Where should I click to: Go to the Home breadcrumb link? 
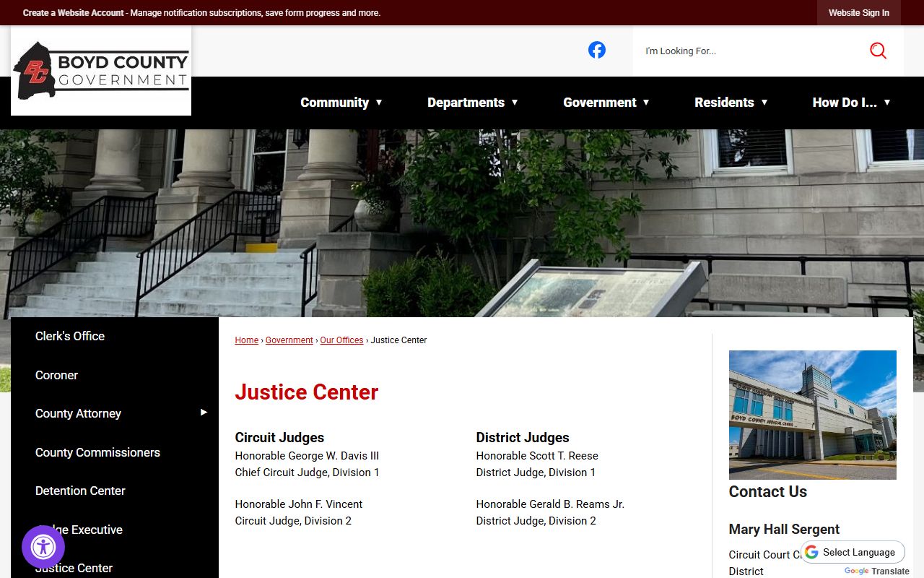point(247,340)
